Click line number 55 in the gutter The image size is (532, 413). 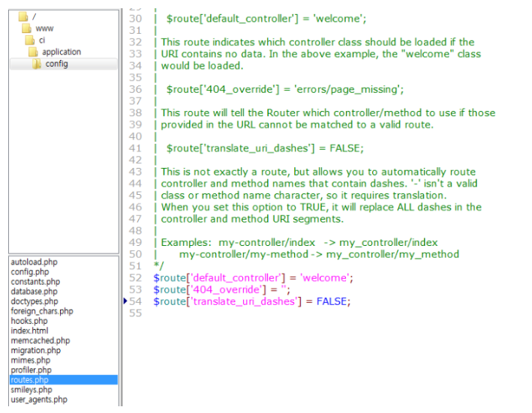pyautogui.click(x=135, y=313)
